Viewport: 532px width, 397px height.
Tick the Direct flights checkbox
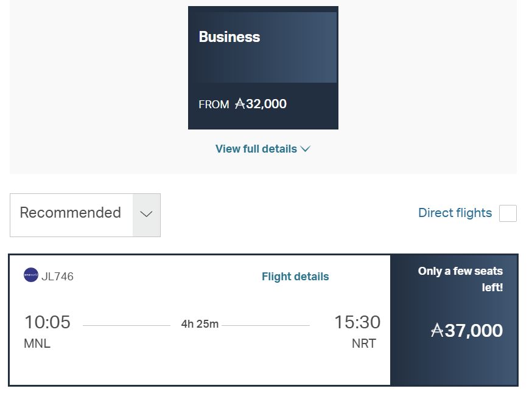click(508, 213)
